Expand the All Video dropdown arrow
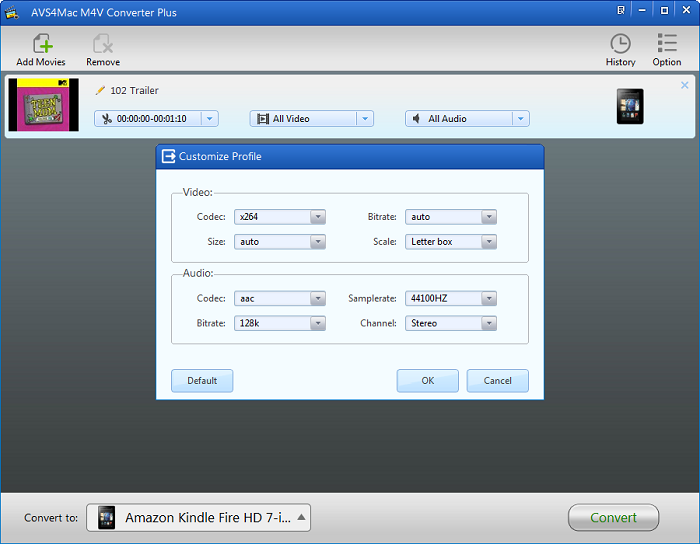Image resolution: width=700 pixels, height=544 pixels. click(365, 119)
